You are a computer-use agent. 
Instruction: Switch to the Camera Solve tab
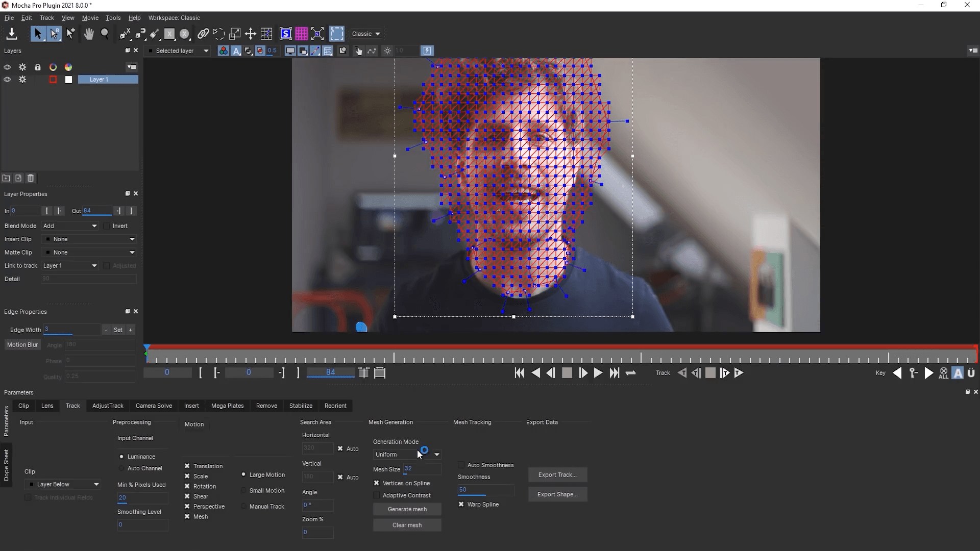coord(154,406)
